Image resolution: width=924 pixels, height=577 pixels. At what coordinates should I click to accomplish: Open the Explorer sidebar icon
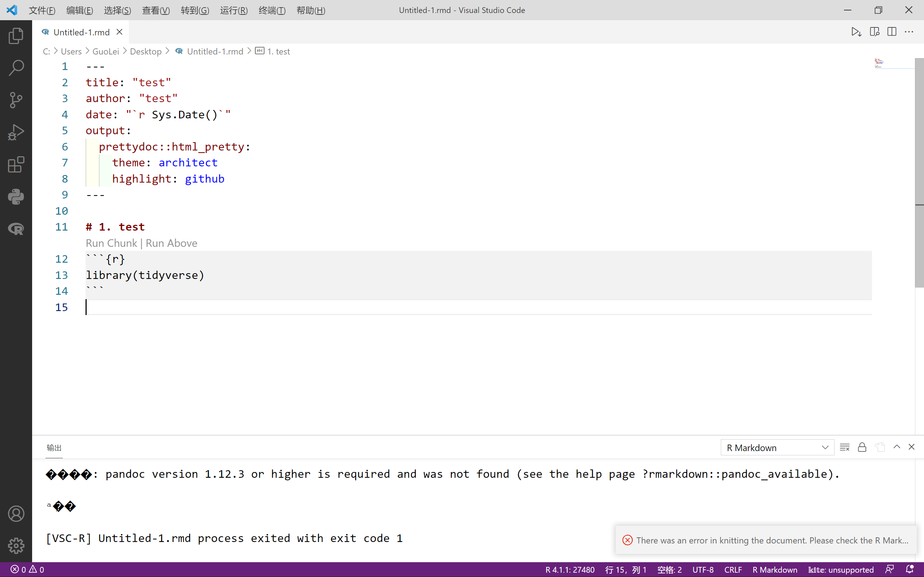pos(16,35)
